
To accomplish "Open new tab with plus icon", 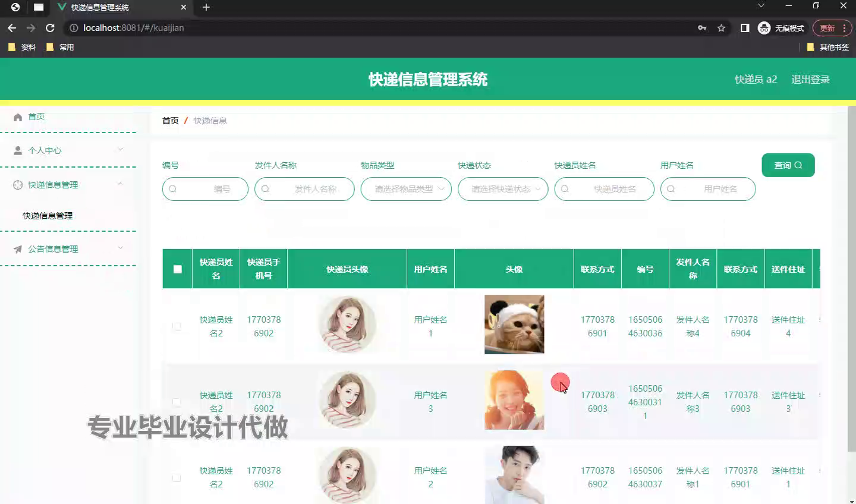I will click(x=206, y=7).
